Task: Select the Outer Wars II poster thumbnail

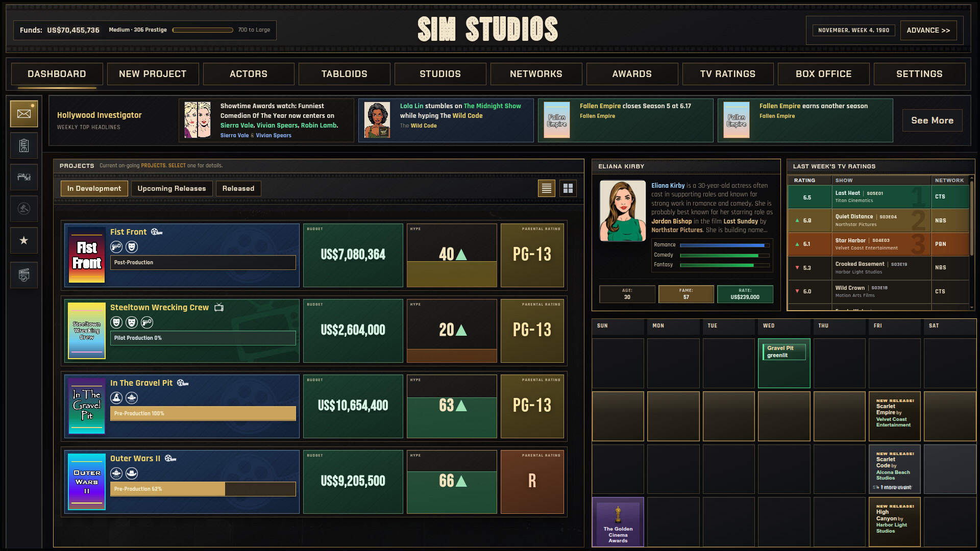Action: tap(87, 482)
